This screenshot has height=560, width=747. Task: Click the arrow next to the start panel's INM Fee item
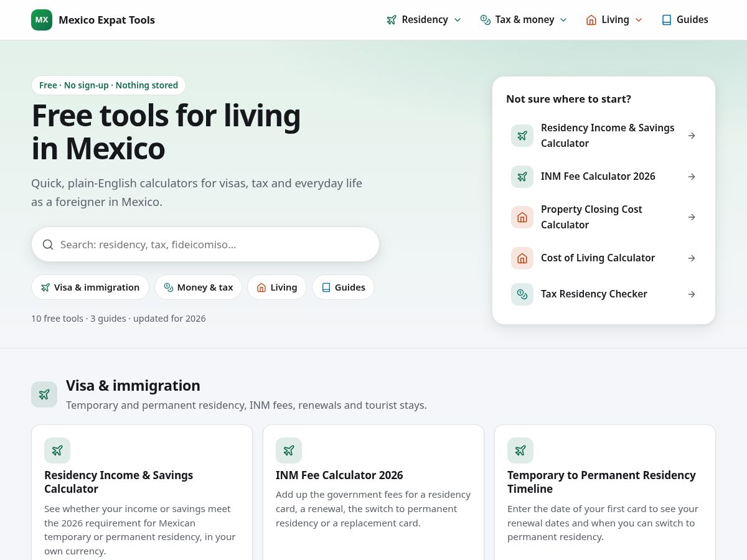692,177
